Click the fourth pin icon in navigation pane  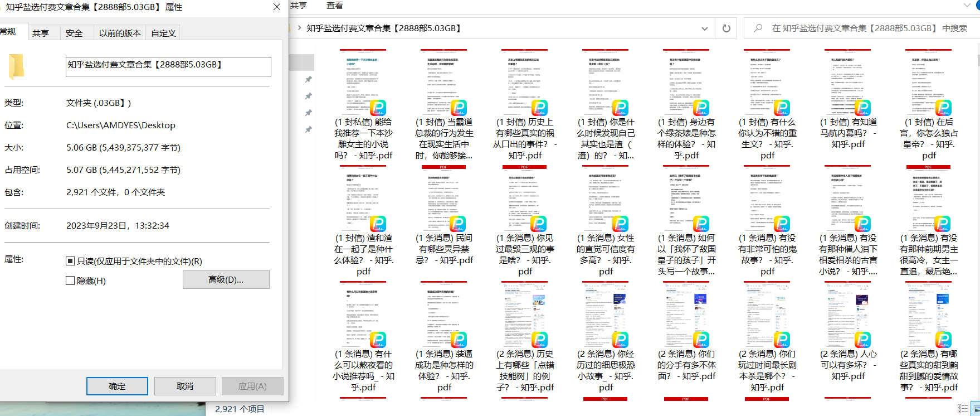308,129
